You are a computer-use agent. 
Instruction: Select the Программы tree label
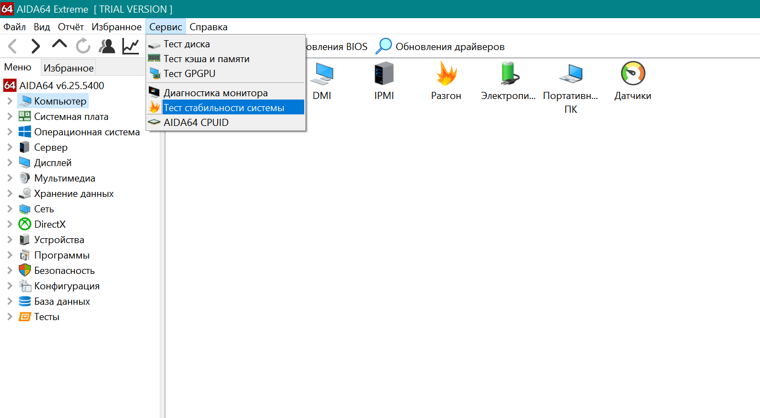(62, 255)
